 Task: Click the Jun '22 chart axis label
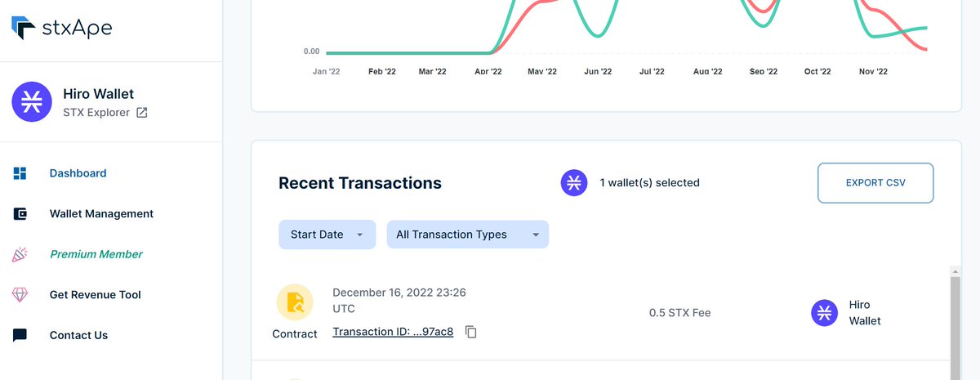(598, 72)
